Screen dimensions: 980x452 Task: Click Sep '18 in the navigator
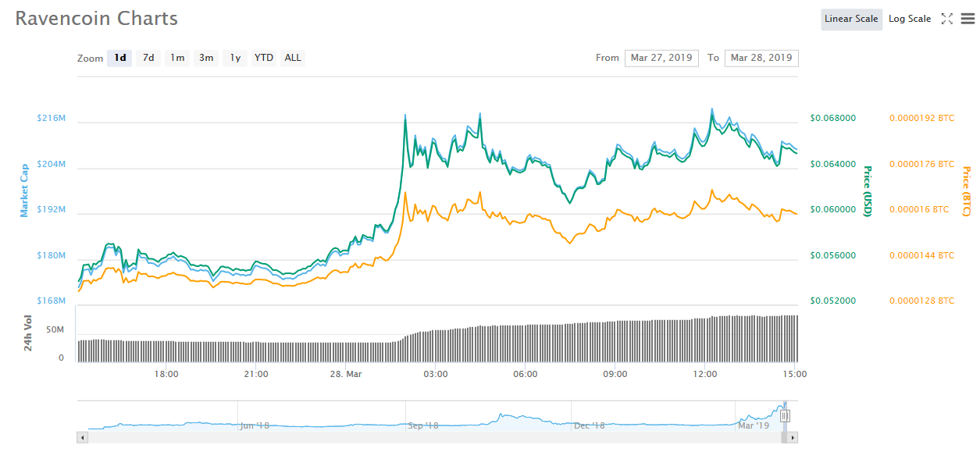[422, 426]
